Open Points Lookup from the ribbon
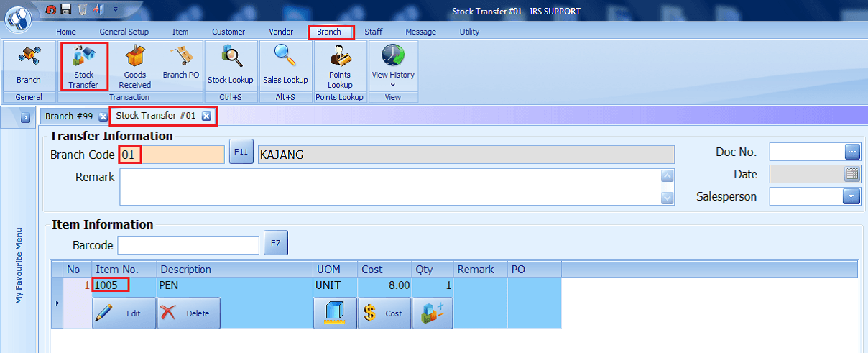868x353 pixels. 340,66
